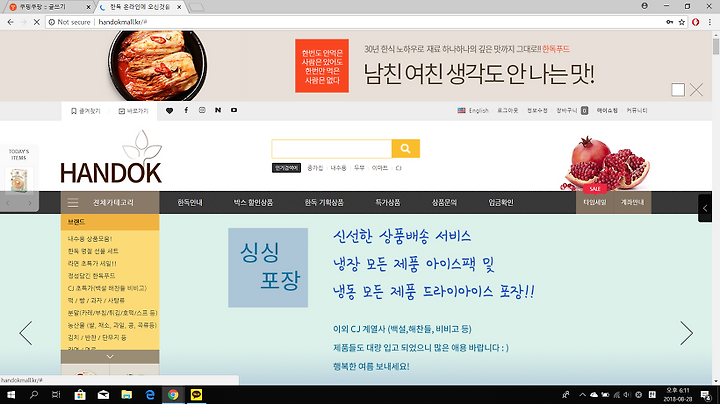720x404 pixels.
Task: Open the 정성담긴 한독푸드 category
Action: click(x=91, y=276)
